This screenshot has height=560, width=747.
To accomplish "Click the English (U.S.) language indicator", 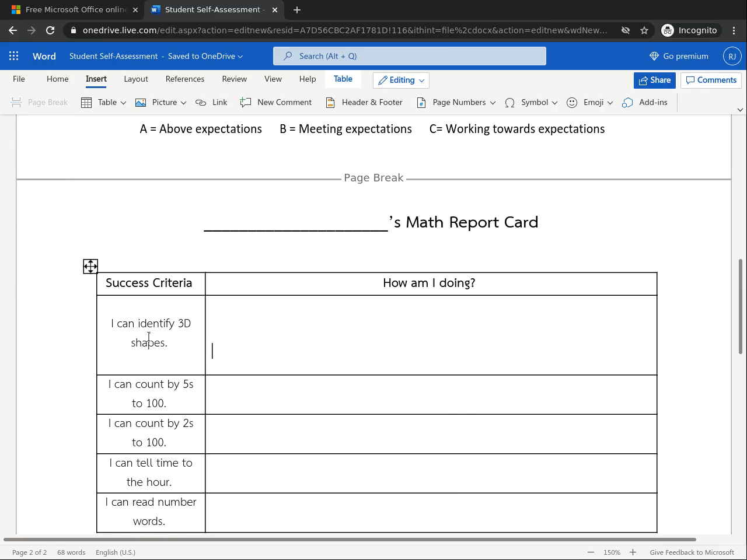I will pos(116,552).
